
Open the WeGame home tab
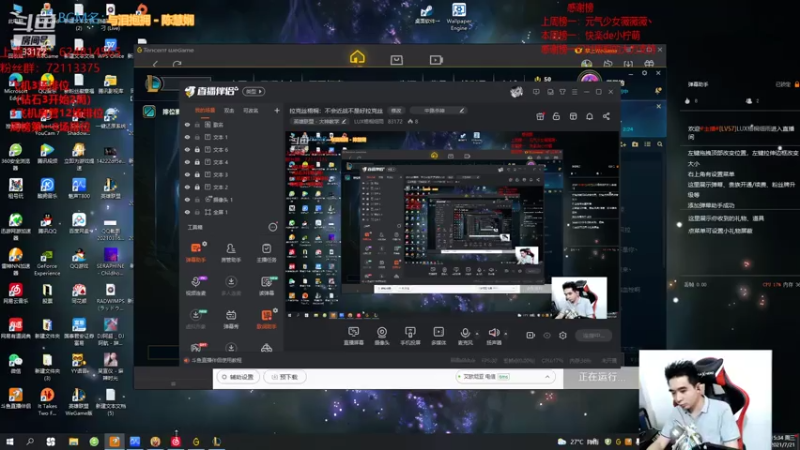click(357, 58)
